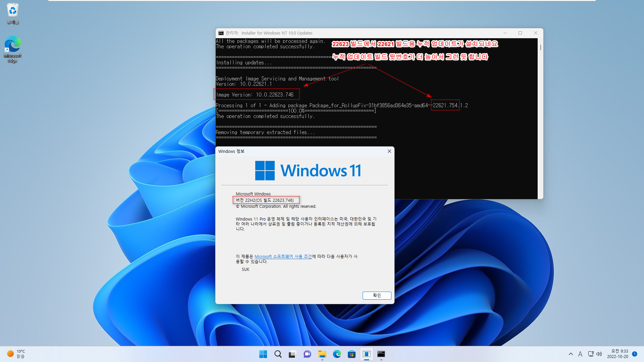The width and height of the screenshot is (644, 362).
Task: Show hidden system tray icons
Action: (x=571, y=354)
